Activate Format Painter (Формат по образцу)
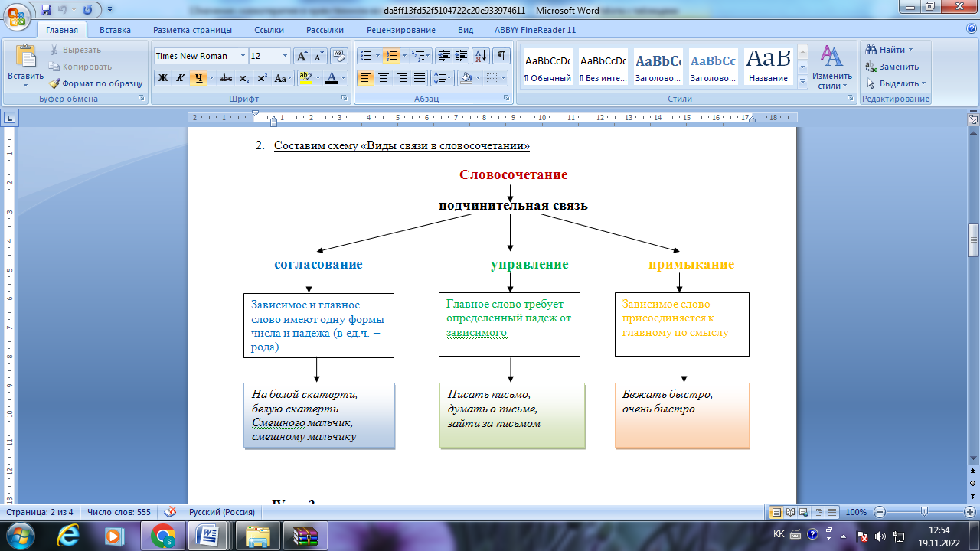Image resolution: width=980 pixels, height=551 pixels. 96,83
